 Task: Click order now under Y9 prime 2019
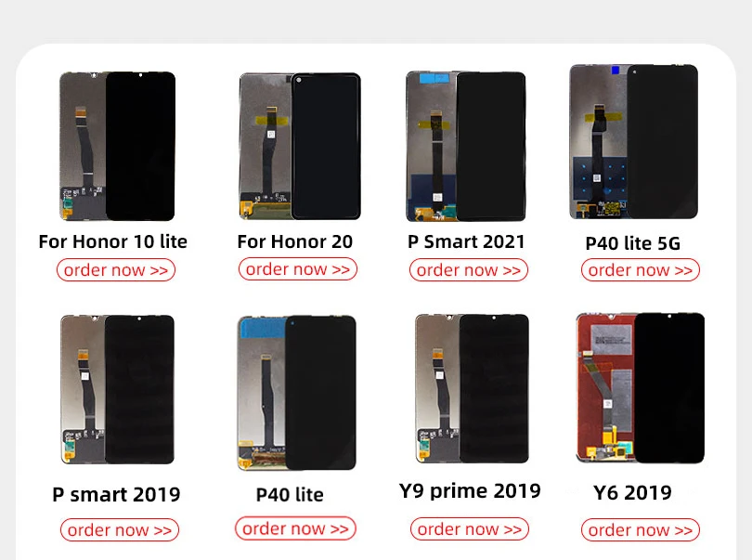tap(470, 529)
